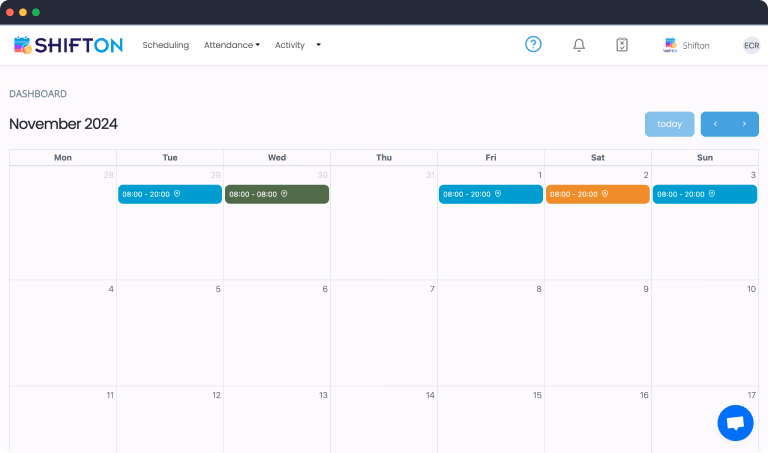The height and width of the screenshot is (453, 768).
Task: Open the chat support bubble
Action: 735,423
